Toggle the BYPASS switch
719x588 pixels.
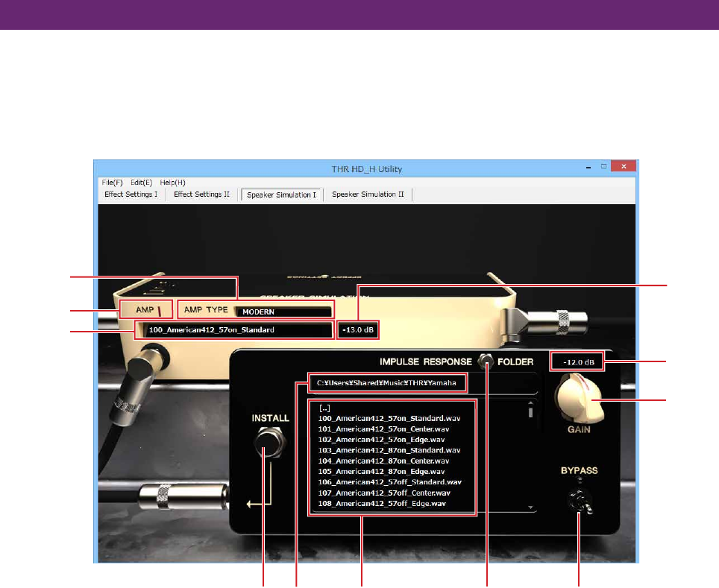coord(579,502)
